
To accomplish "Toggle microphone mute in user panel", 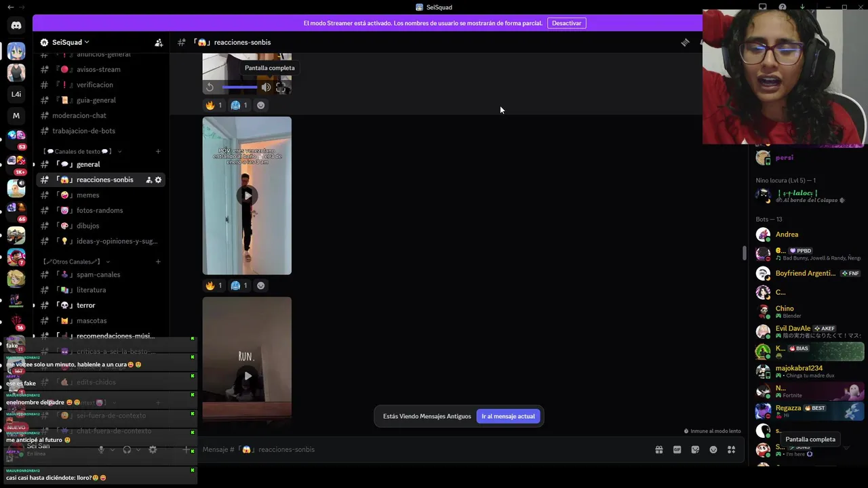I will click(x=102, y=449).
